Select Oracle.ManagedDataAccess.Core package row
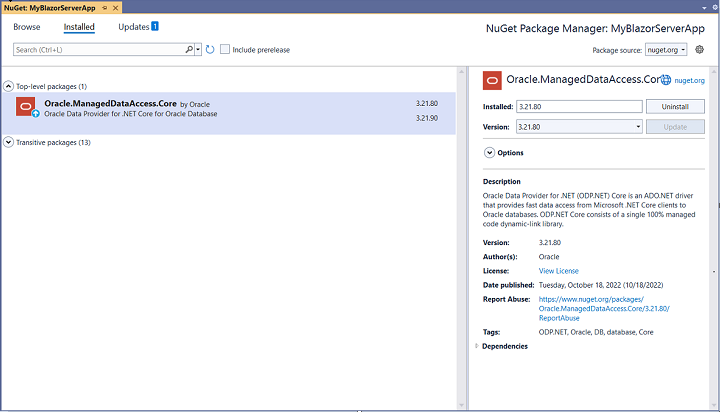This screenshot has width=720, height=412. (229, 113)
